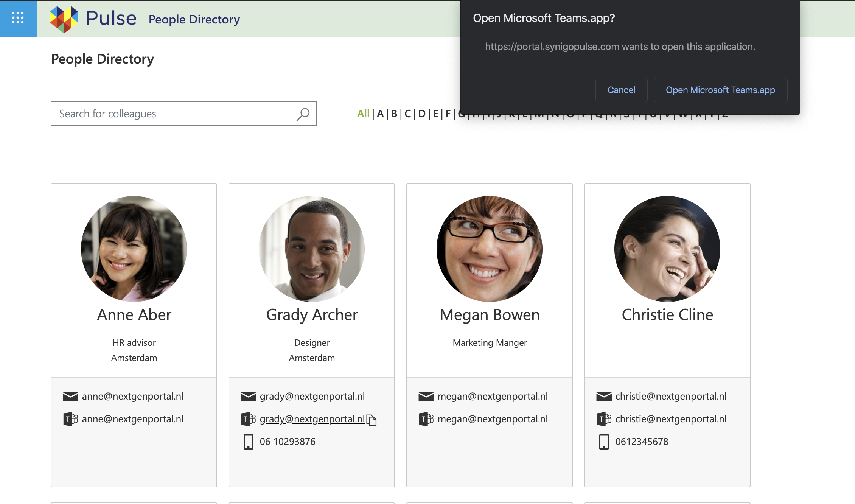Email anne@nextgenportal.nl via mail link
855x504 pixels.
click(133, 396)
